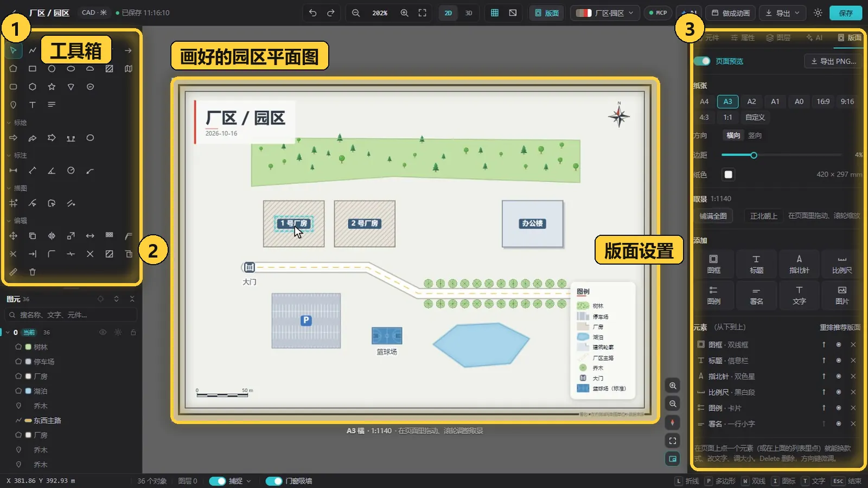Viewport: 868px width, 488px height.
Task: Select the location pin marker tool
Action: 13,105
